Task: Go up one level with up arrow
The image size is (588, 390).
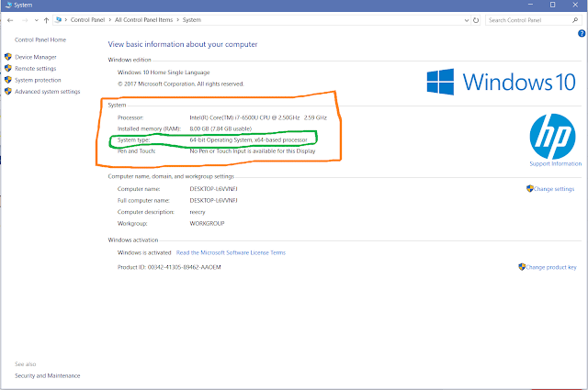Action: [46, 20]
